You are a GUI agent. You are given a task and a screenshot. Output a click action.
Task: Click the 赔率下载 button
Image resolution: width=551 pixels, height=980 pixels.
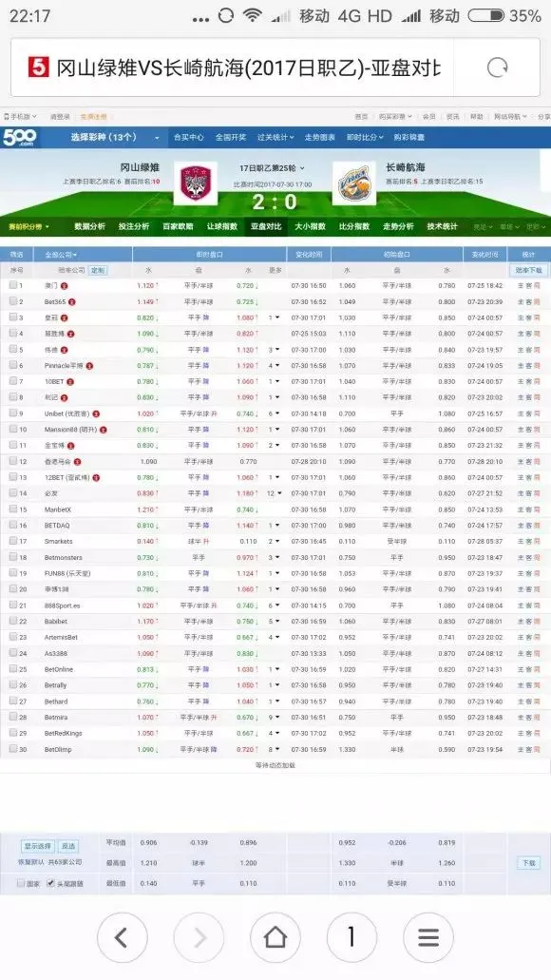pyautogui.click(x=529, y=270)
